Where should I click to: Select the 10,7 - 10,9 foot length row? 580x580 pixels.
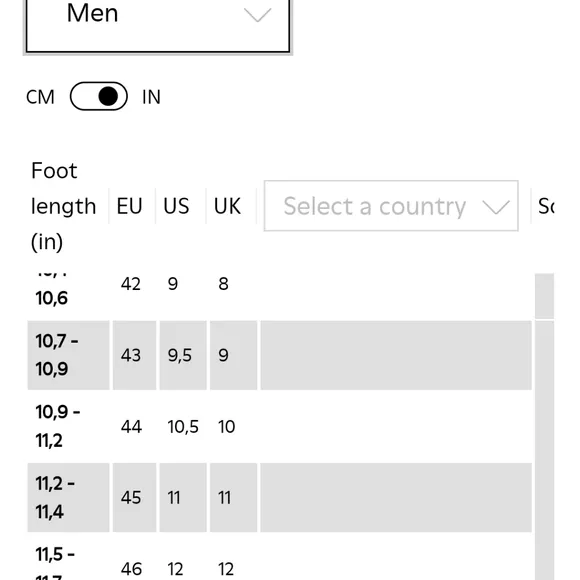coord(280,355)
